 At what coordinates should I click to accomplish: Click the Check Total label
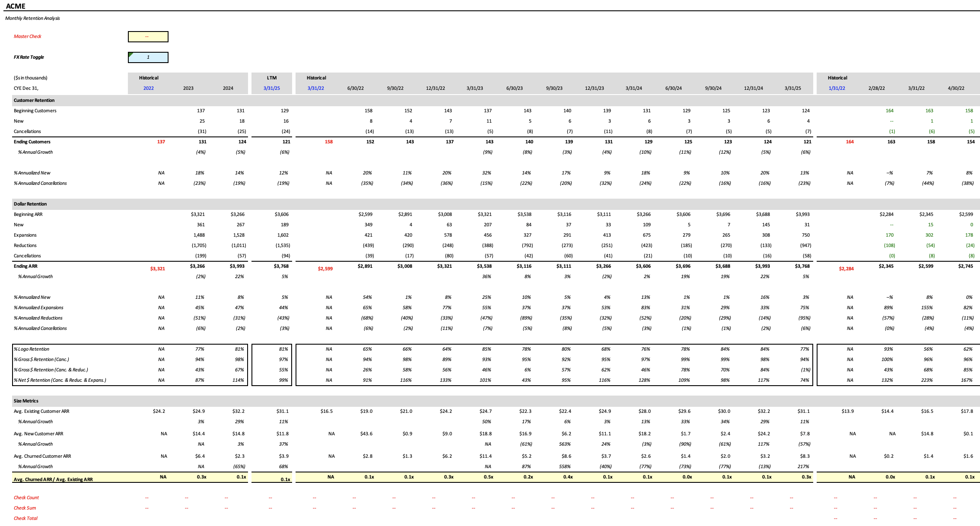[x=25, y=518]
